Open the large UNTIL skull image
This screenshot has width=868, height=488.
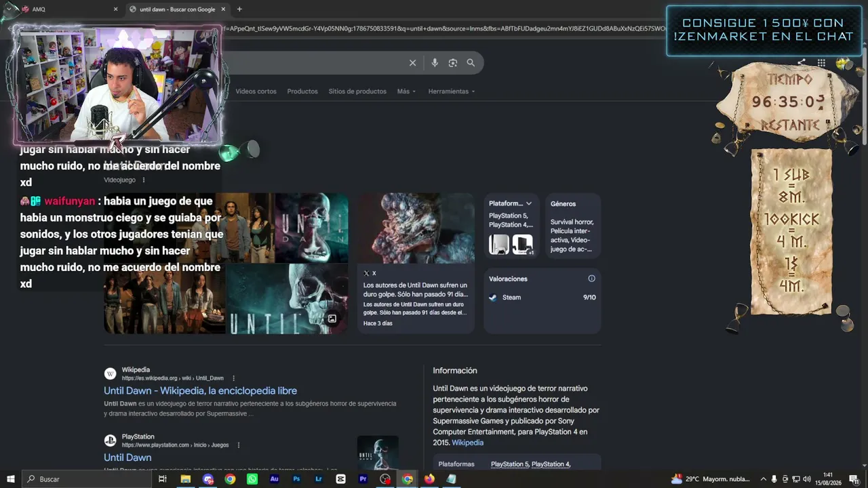point(287,299)
